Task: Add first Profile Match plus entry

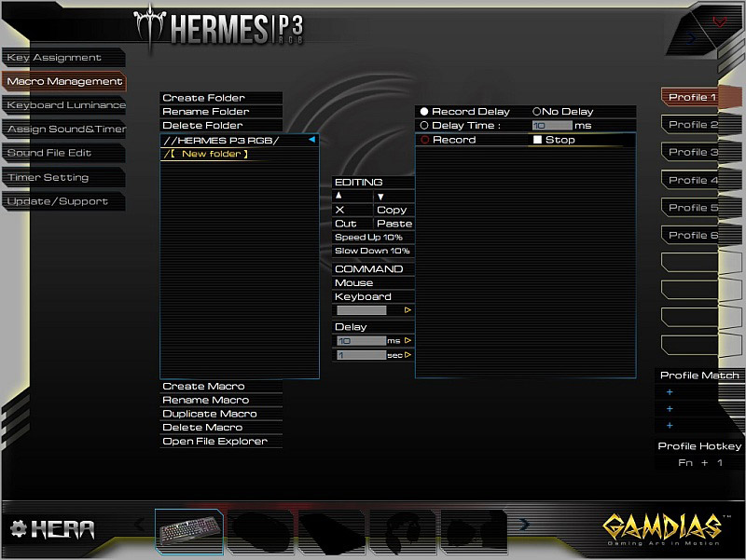Action: tap(670, 392)
